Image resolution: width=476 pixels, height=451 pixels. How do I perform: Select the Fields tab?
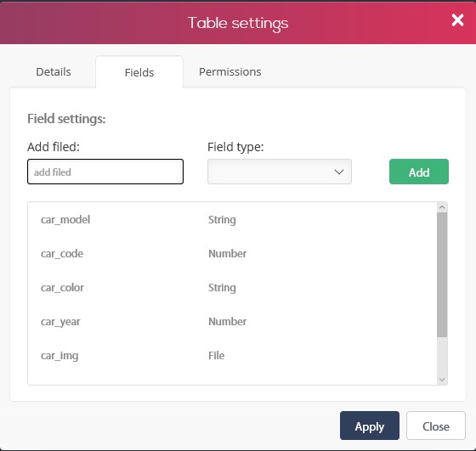pyautogui.click(x=139, y=72)
